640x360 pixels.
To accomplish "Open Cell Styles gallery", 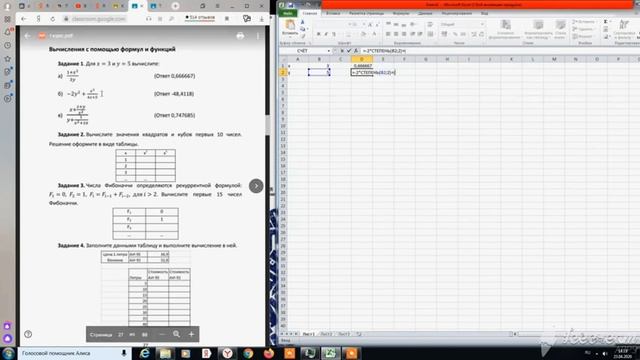I will click(560, 29).
